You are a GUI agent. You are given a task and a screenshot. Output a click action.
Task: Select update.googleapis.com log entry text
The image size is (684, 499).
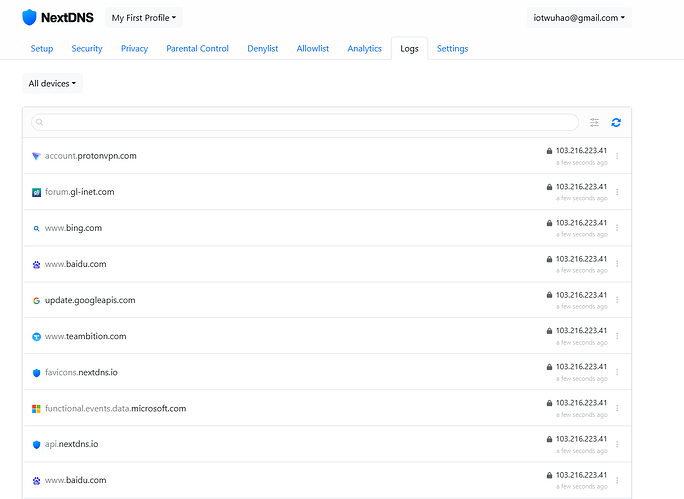tap(90, 300)
